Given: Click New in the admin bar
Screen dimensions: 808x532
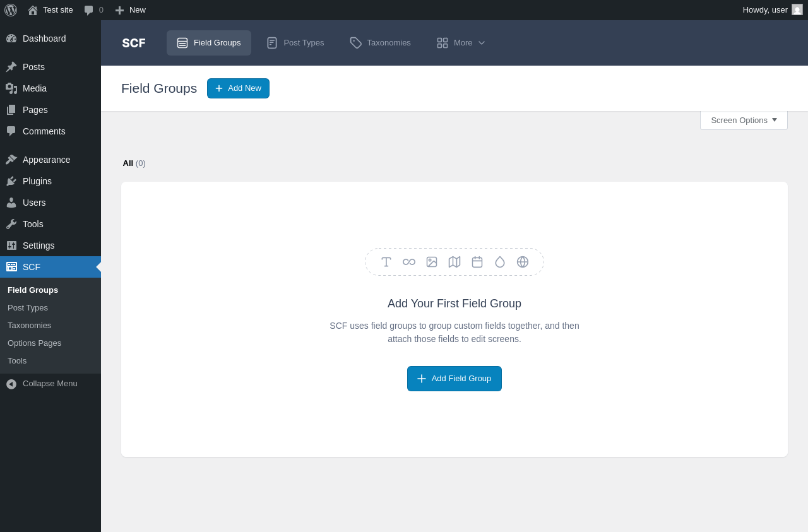Looking at the screenshot, I should 130,10.
